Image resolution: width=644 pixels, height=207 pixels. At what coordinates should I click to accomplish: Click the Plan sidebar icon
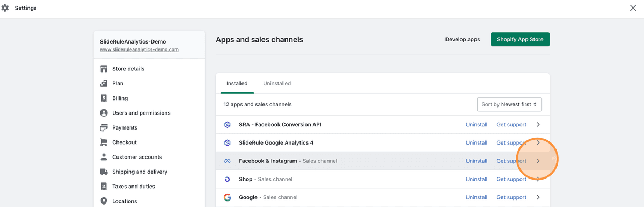[x=104, y=83]
